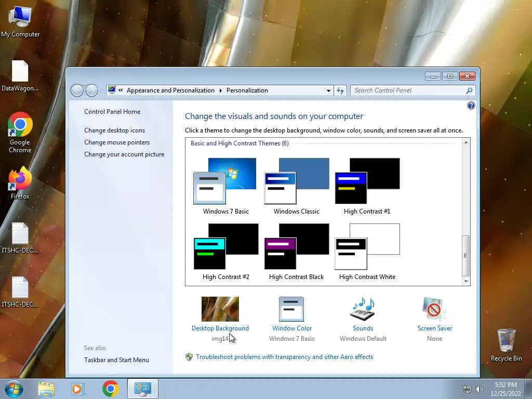Go forward with the Forward arrow button
The width and height of the screenshot is (532, 399).
pyautogui.click(x=91, y=90)
